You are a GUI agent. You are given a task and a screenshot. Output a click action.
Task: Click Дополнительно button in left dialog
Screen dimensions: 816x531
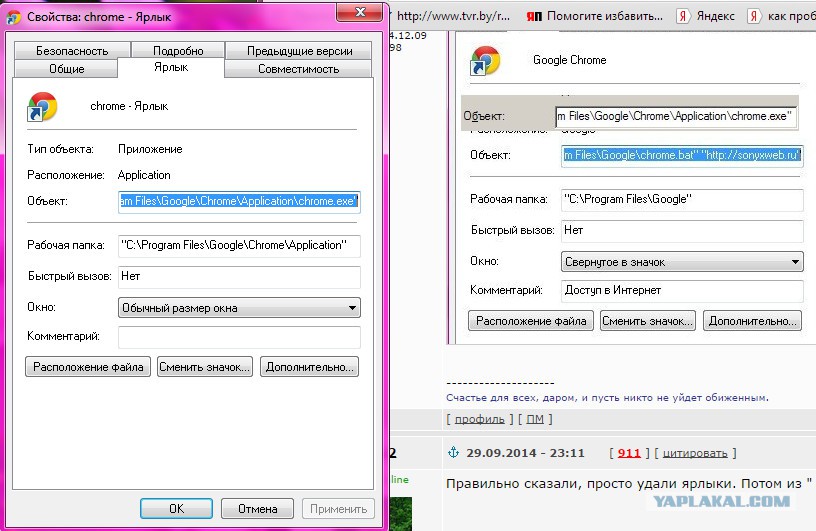click(310, 367)
